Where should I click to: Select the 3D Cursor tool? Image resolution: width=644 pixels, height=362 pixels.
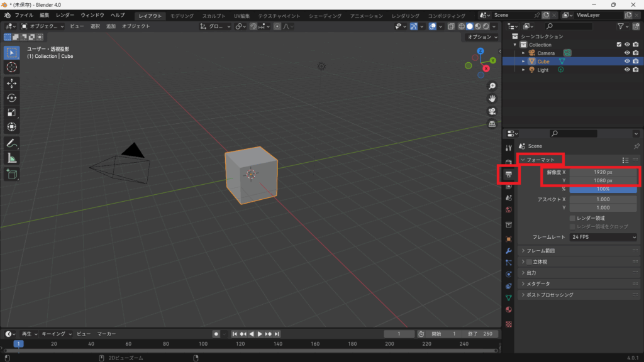coord(11,67)
